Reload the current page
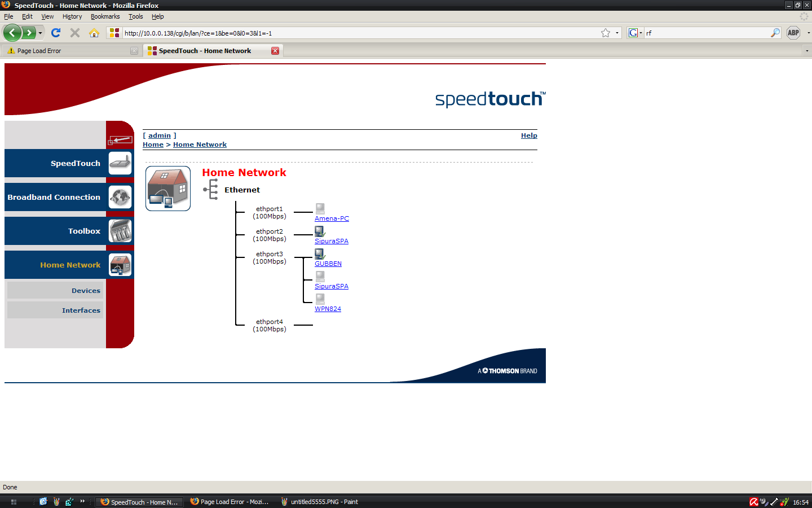Viewport: 812px width, 508px height. (56, 33)
